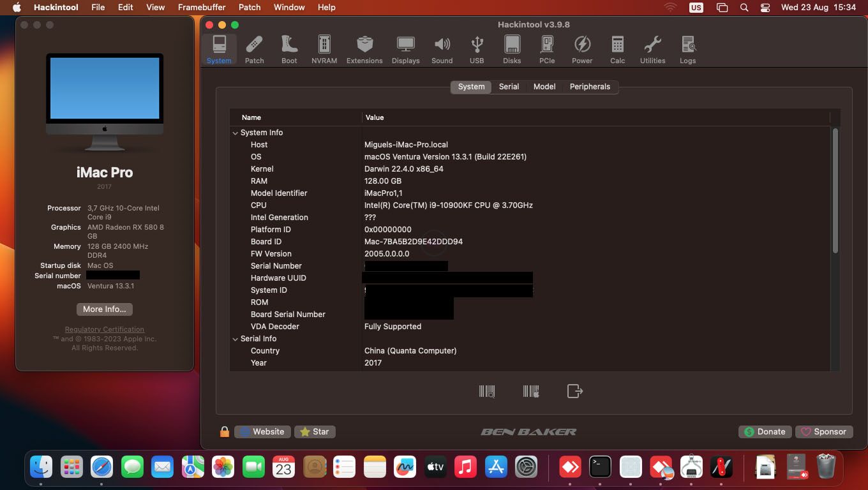Viewport: 868px width, 490px height.
Task: Select the 'Intel(R) Core(TM) i9-10900KF' CPU value
Action: pyautogui.click(x=448, y=205)
